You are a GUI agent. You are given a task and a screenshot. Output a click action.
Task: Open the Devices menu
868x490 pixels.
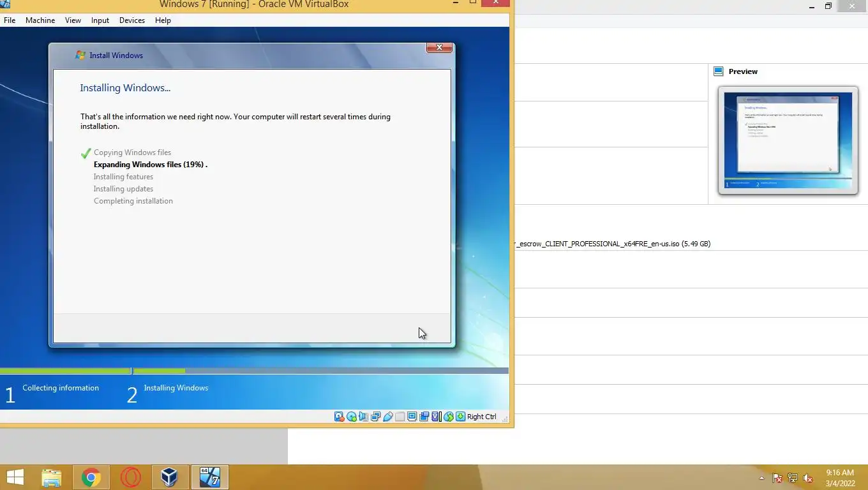132,20
